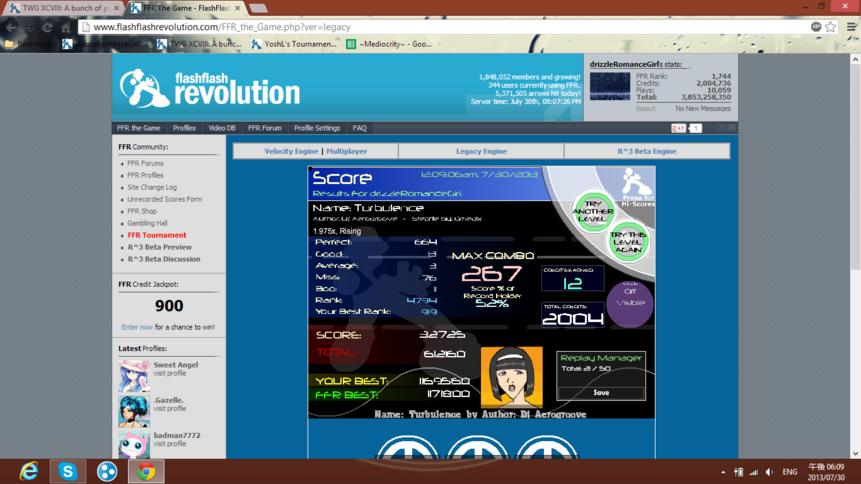Open YoshL's Tournament bookmark
Image resolution: width=861 pixels, height=484 pixels.
[x=294, y=44]
